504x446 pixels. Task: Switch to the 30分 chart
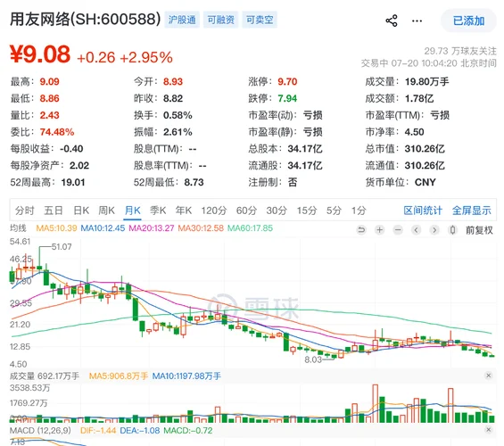tap(277, 211)
